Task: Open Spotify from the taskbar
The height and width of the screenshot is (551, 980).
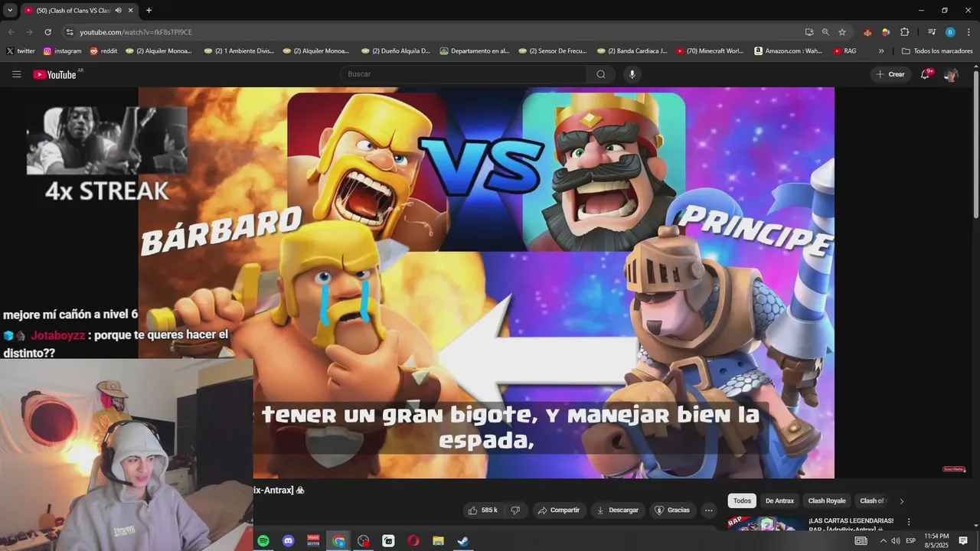Action: (263, 541)
